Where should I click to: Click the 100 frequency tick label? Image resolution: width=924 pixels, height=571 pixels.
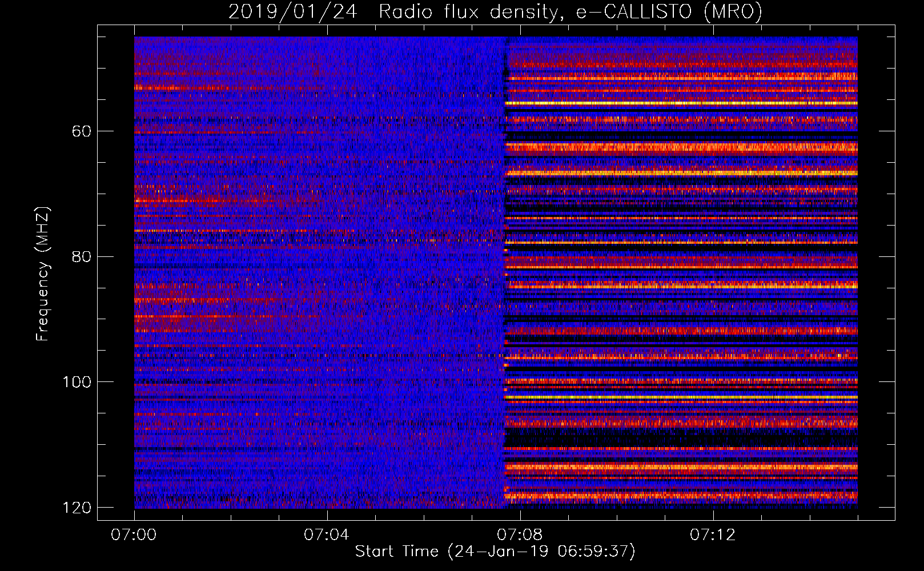[77, 382]
